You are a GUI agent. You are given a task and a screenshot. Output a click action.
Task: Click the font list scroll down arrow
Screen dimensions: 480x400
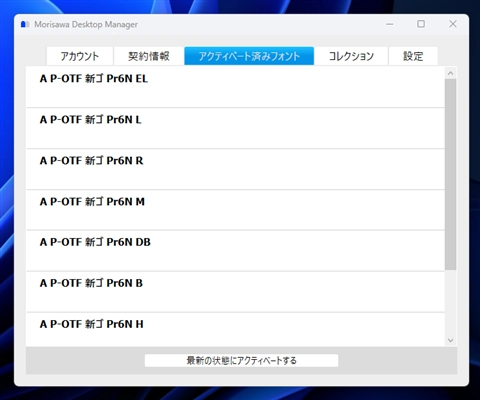pos(451,340)
